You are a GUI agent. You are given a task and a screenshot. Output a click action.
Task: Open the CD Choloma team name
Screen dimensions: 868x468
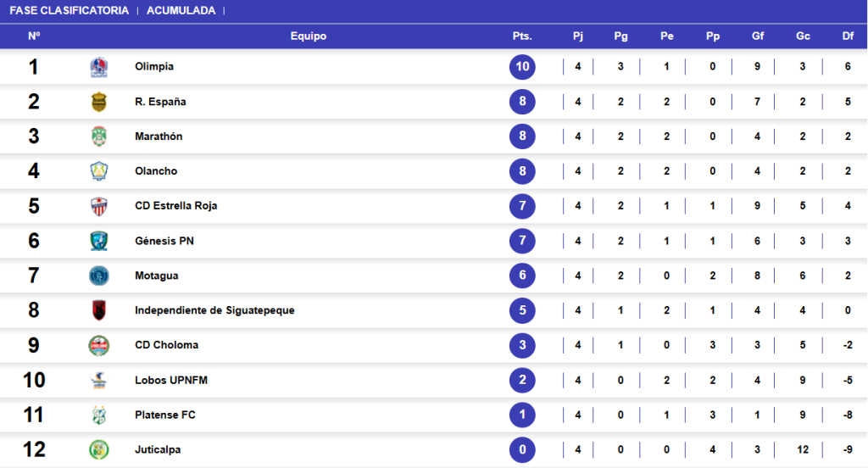(x=167, y=345)
